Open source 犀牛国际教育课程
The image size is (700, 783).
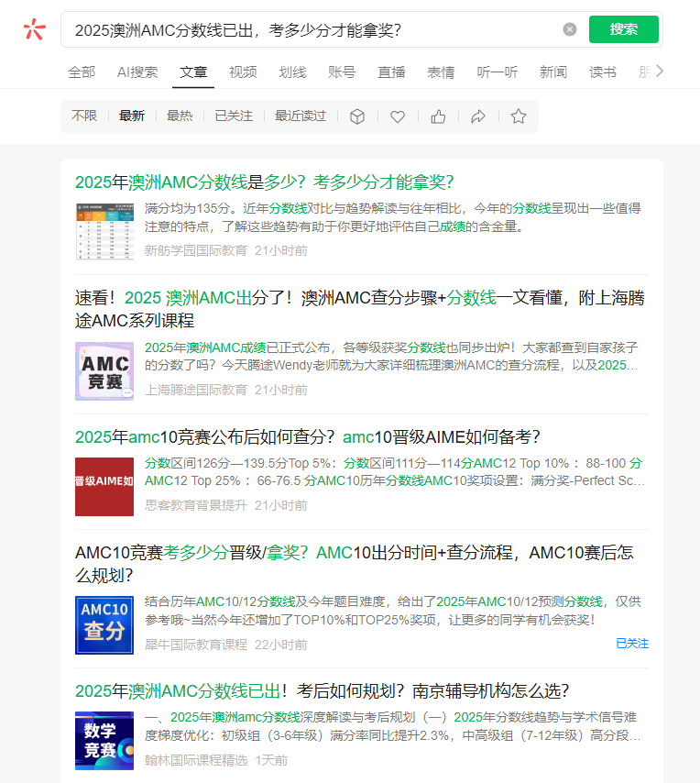[x=195, y=645]
